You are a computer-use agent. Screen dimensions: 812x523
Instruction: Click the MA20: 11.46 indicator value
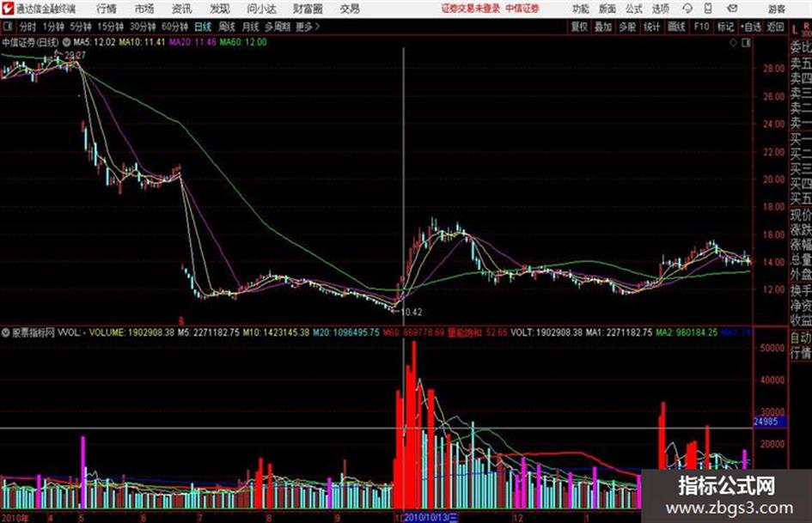point(192,42)
